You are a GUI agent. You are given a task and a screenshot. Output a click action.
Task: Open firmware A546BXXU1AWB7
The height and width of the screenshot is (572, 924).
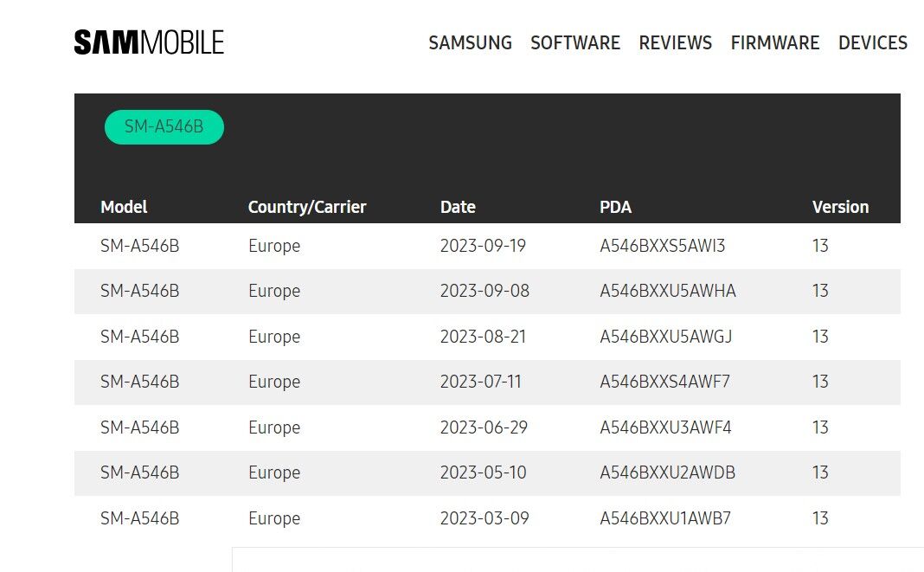click(x=665, y=518)
